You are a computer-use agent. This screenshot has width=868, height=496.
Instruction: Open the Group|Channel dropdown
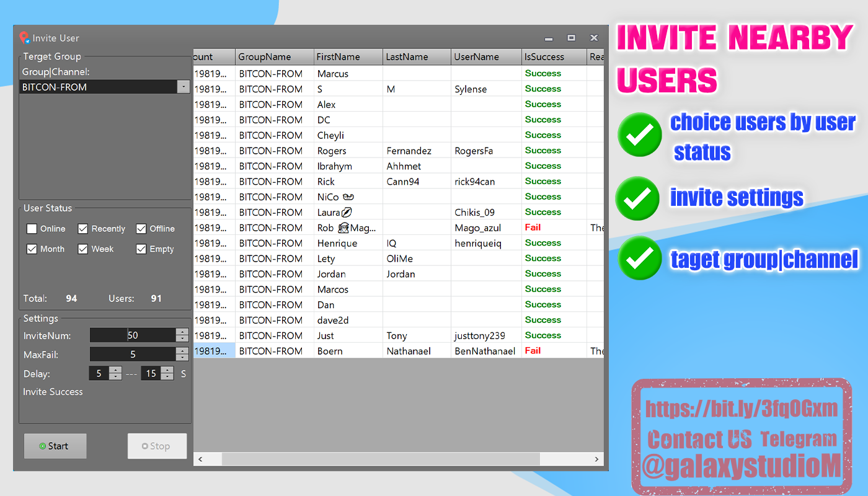tap(183, 87)
